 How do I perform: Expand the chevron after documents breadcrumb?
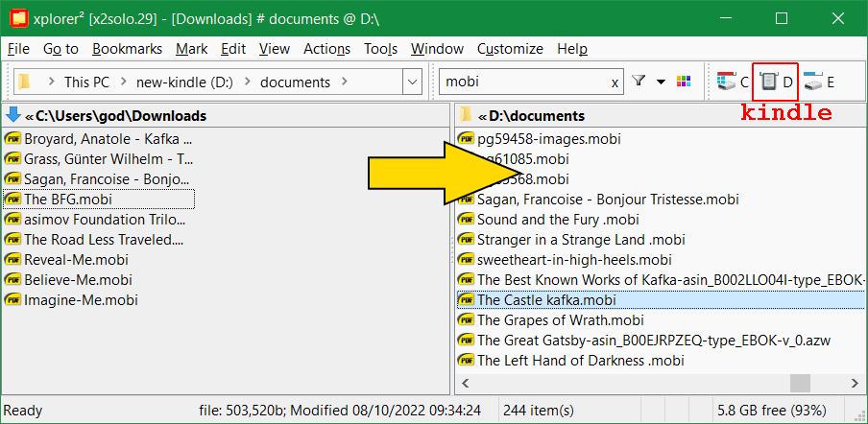[345, 82]
